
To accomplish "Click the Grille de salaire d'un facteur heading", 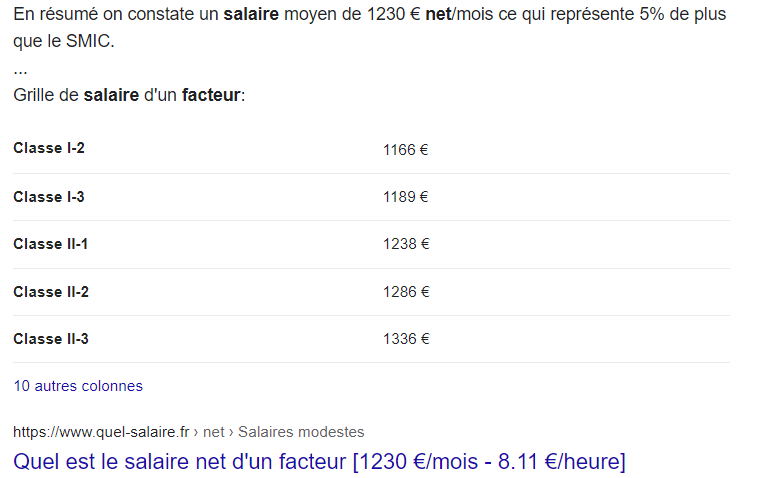I will coord(129,95).
